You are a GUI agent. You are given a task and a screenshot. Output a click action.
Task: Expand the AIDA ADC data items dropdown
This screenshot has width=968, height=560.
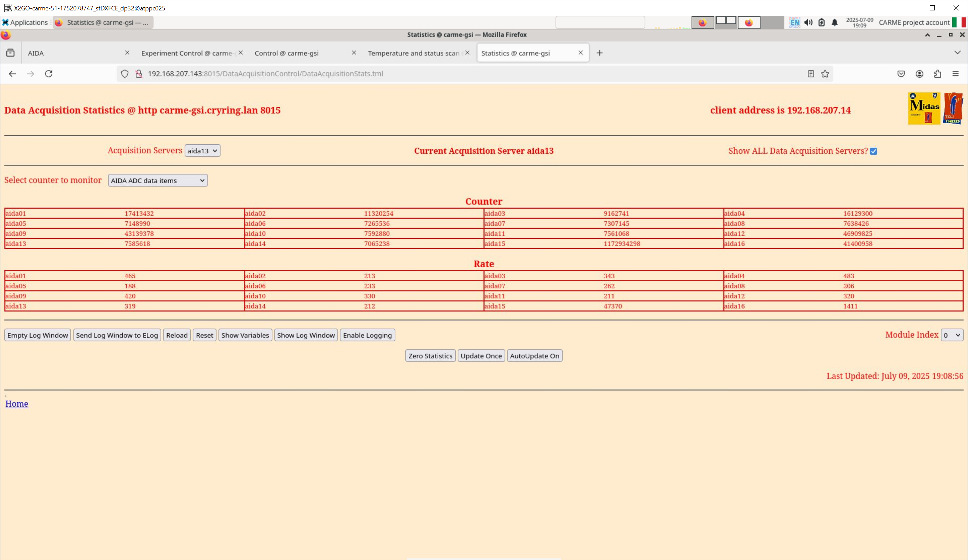158,181
